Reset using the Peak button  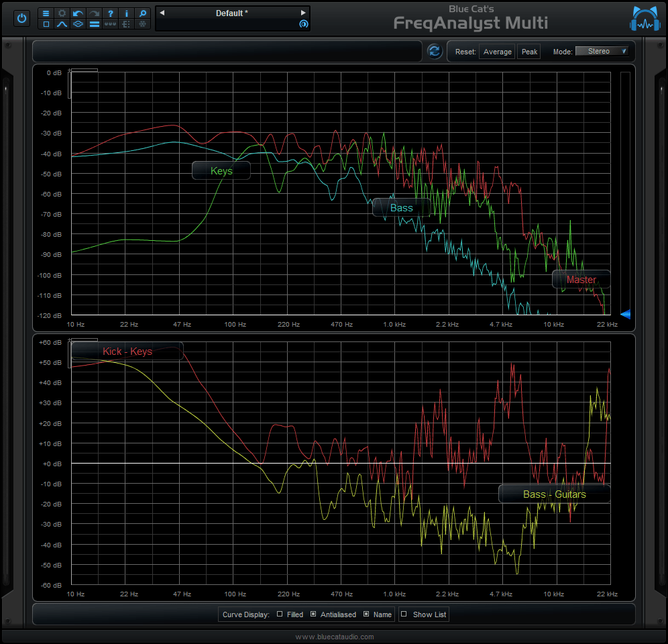[x=528, y=51]
